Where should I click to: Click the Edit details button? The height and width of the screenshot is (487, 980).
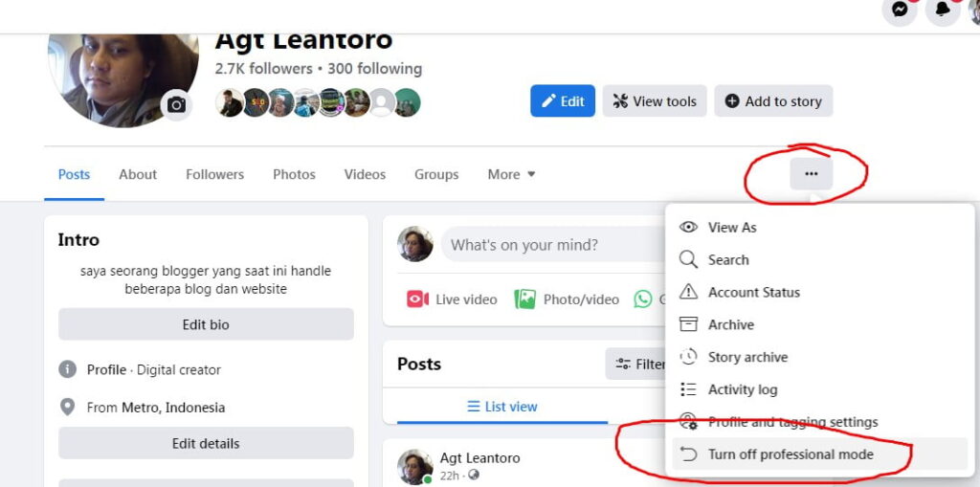click(x=206, y=443)
